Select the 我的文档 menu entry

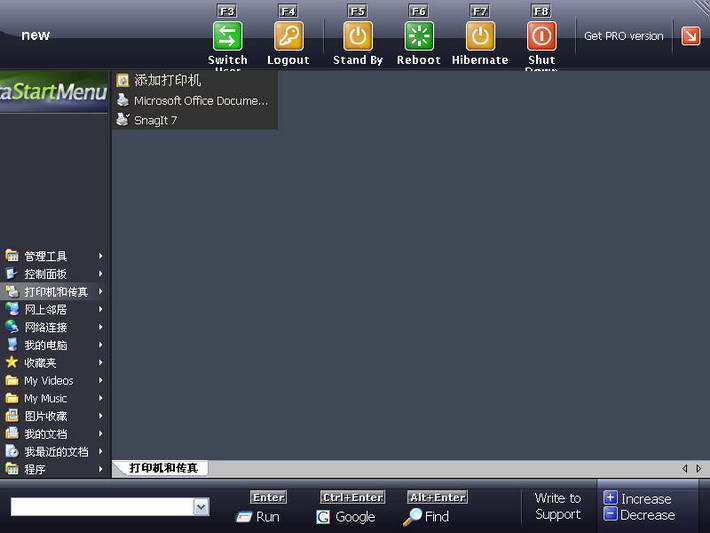pyautogui.click(x=54, y=433)
